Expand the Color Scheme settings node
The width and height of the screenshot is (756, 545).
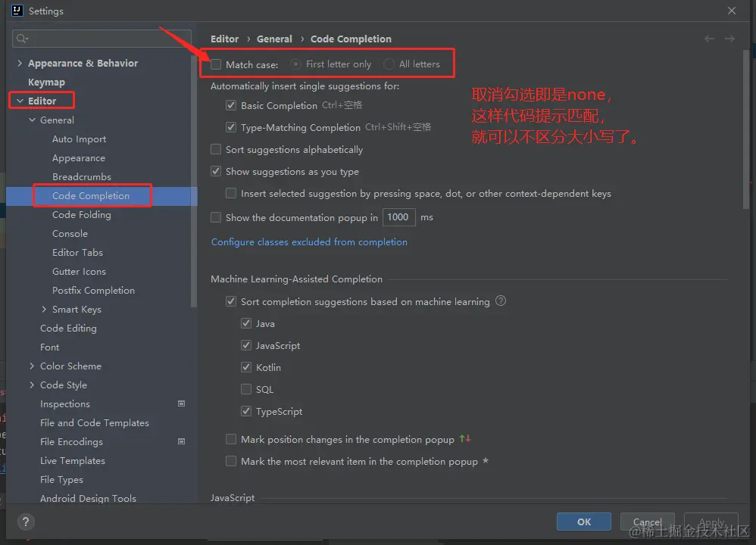pos(32,366)
